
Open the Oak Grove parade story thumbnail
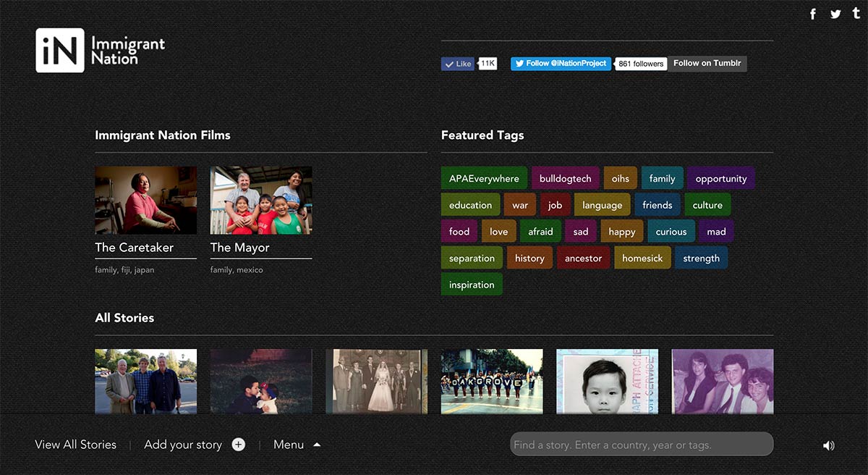(x=492, y=381)
